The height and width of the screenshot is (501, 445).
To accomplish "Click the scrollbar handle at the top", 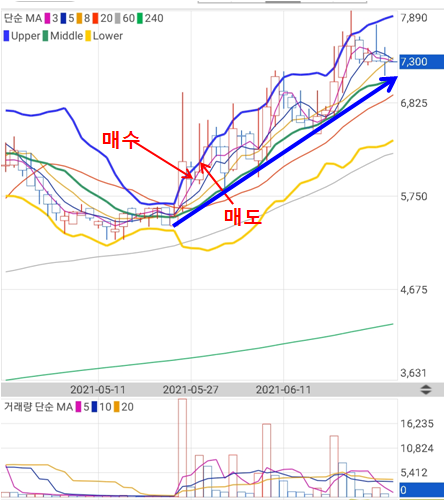I will [x=283, y=2].
